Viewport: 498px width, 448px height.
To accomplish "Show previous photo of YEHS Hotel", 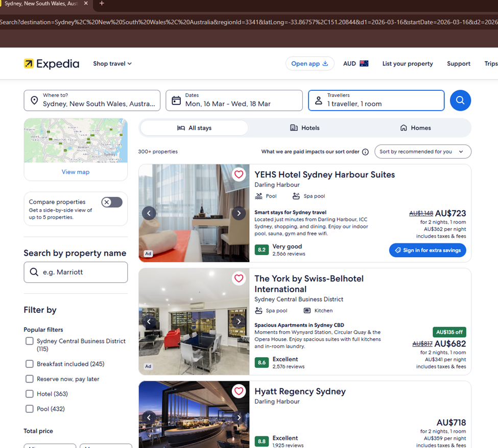I will [x=149, y=213].
